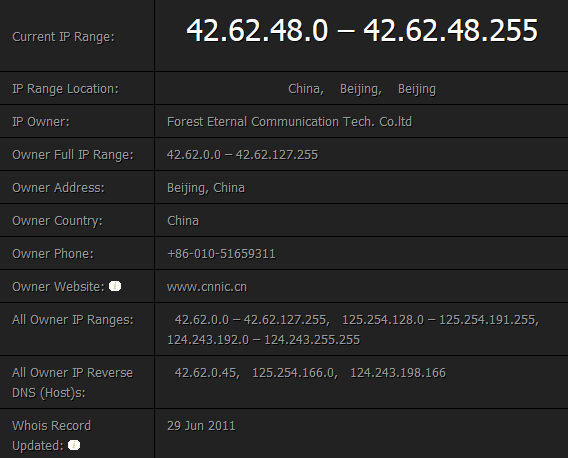This screenshot has height=458, width=568.
Task: Select the last Beijing location link
Action: [417, 89]
